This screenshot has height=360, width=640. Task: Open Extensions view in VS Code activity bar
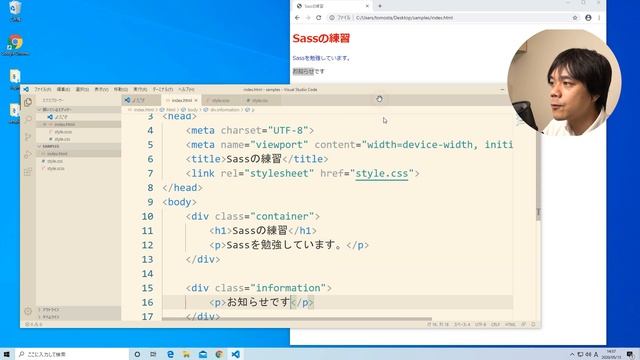pyautogui.click(x=28, y=172)
